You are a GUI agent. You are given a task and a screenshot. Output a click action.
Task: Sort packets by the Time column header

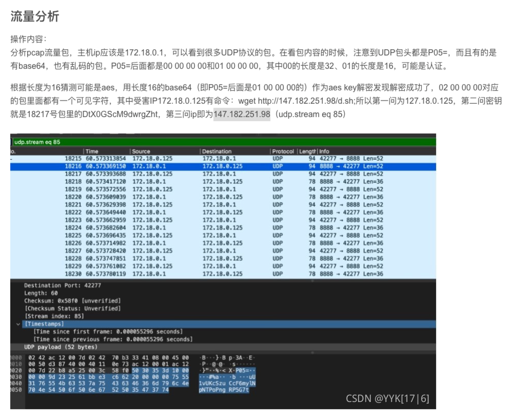pos(92,151)
